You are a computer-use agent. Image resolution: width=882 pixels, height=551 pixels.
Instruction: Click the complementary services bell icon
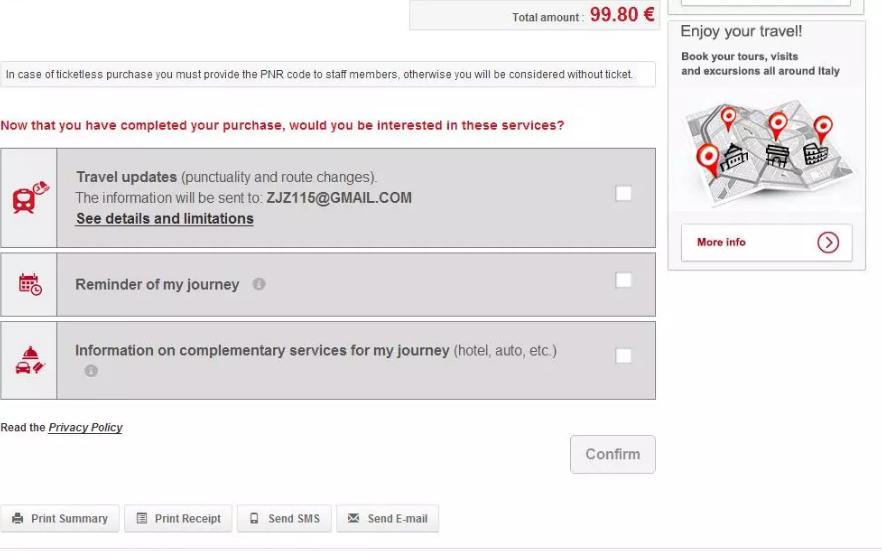pyautogui.click(x=29, y=360)
